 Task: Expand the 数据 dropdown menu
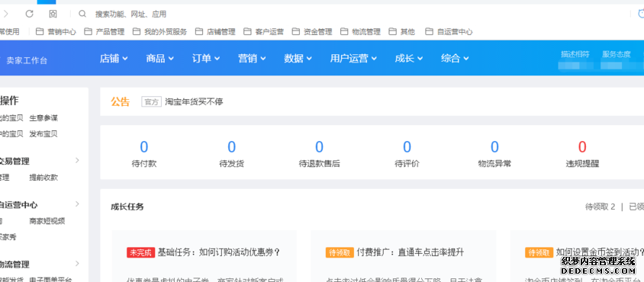298,58
